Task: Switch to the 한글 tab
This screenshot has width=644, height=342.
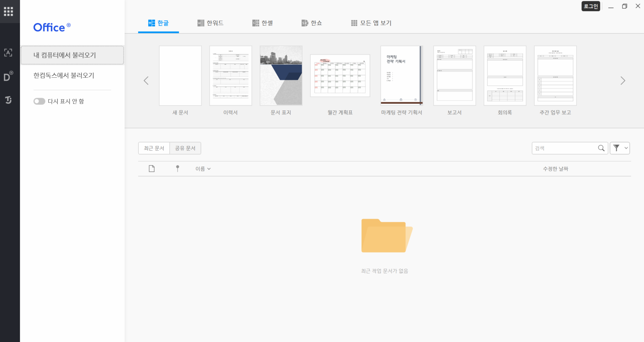Action: (158, 23)
